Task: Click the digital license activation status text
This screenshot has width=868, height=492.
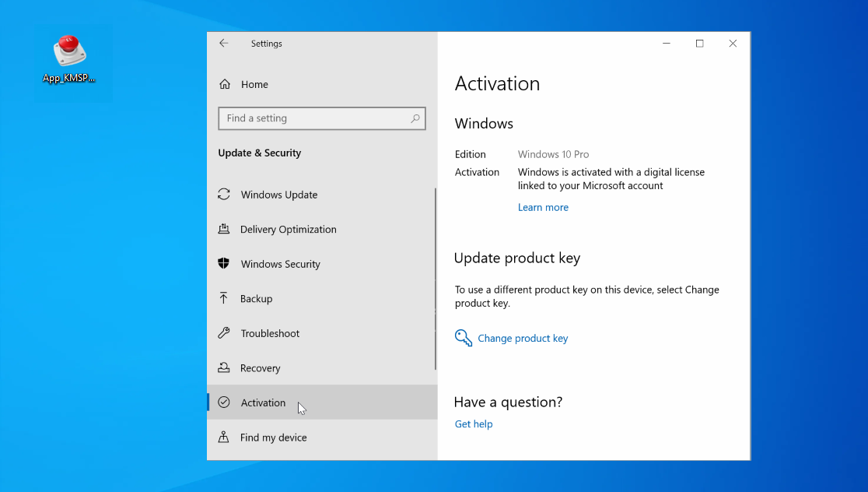Action: point(611,179)
